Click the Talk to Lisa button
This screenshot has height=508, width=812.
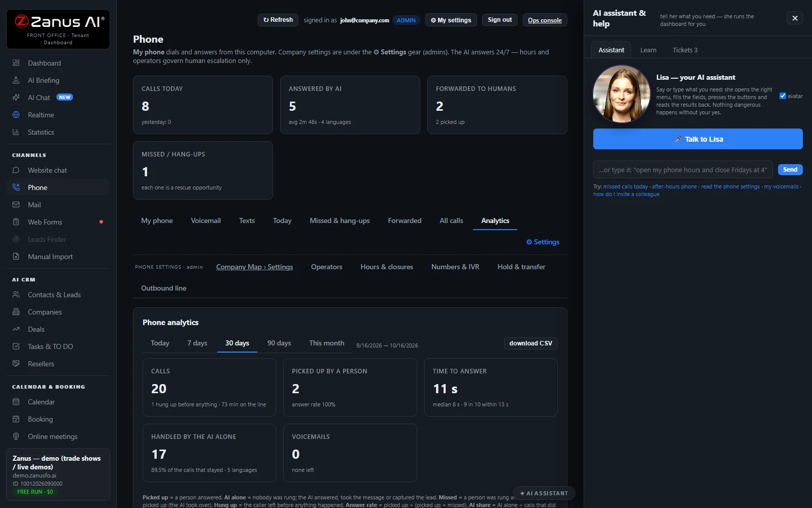click(698, 139)
